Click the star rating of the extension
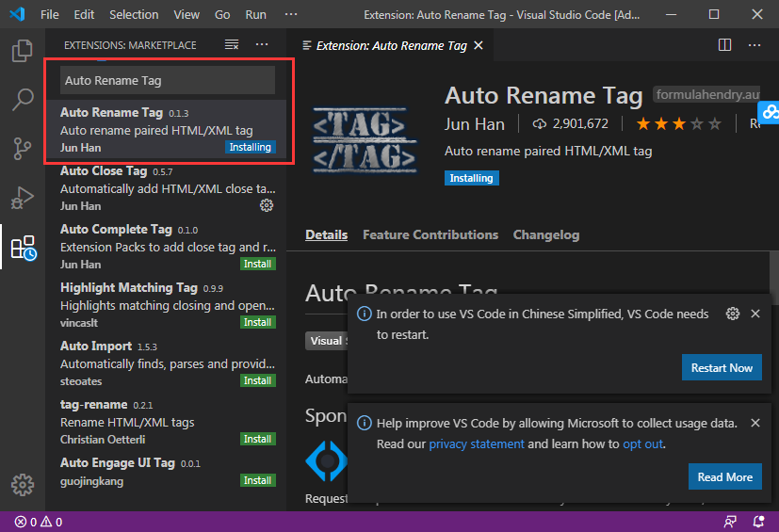 coord(678,123)
